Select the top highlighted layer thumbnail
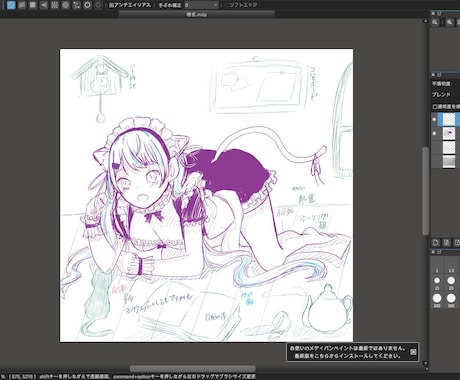The width and height of the screenshot is (460, 380). pos(449,119)
